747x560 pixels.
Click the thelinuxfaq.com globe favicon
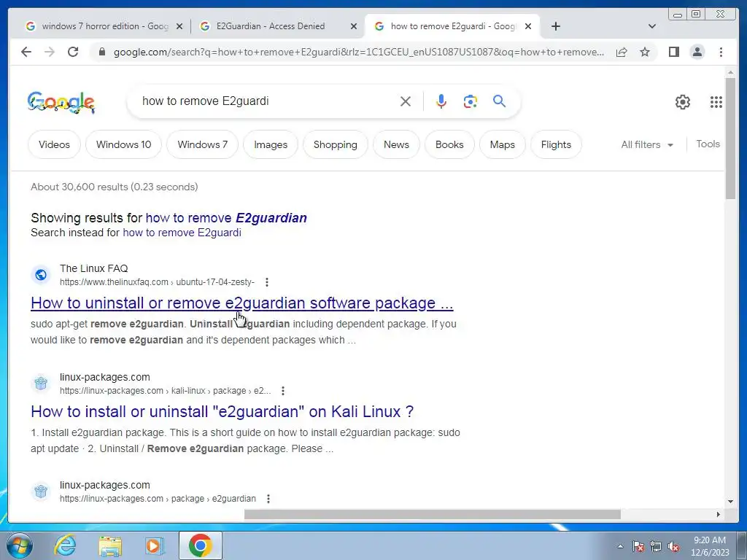click(x=41, y=275)
